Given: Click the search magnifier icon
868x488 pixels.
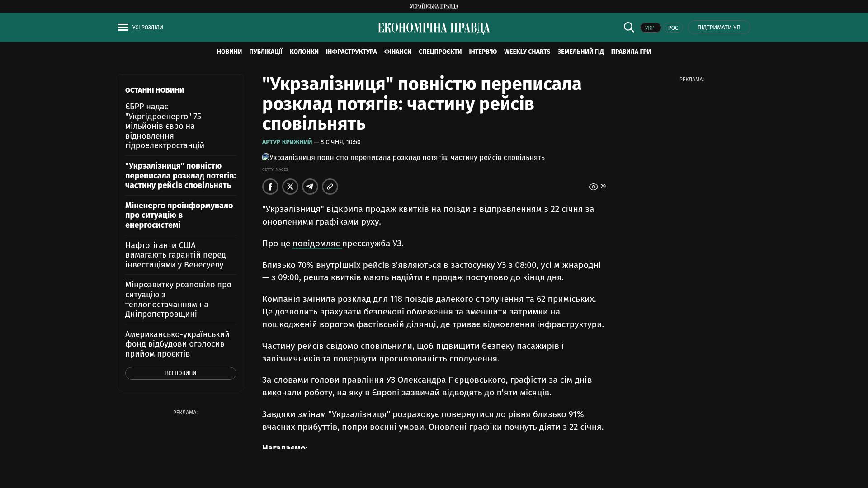Looking at the screenshot, I should (629, 28).
